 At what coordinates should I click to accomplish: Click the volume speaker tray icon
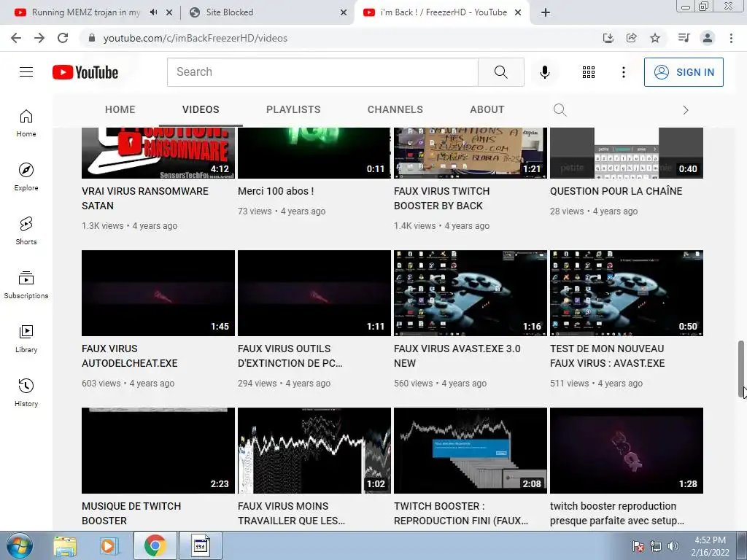[673, 546]
